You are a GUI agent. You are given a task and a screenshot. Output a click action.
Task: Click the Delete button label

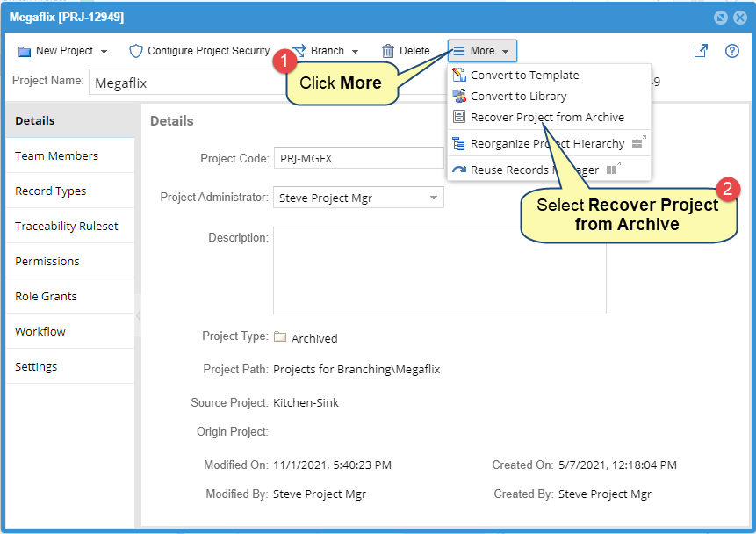click(x=414, y=51)
